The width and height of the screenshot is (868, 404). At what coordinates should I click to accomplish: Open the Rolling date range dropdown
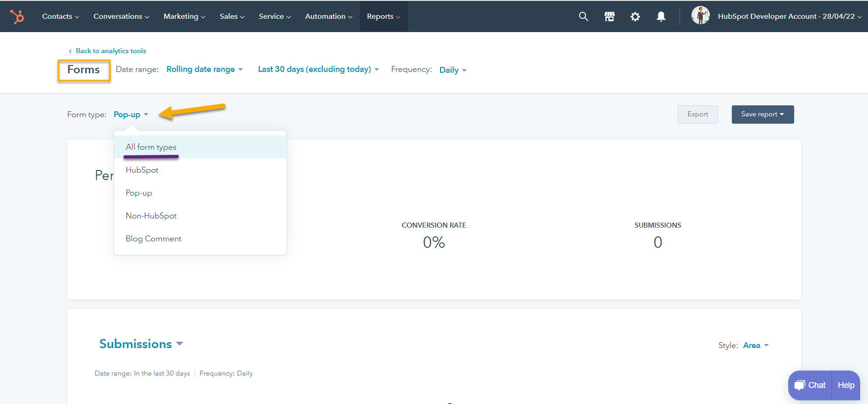tap(205, 69)
